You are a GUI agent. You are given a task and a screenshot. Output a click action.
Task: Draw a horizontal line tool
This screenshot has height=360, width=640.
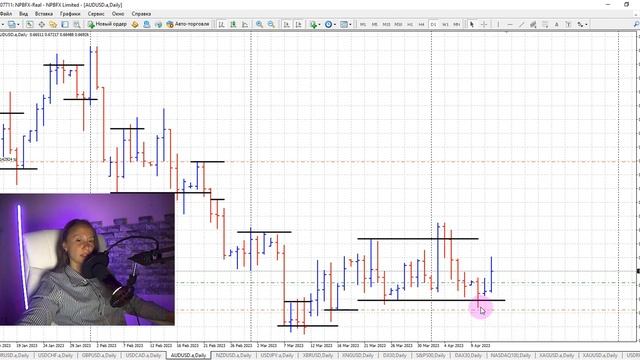click(x=510, y=24)
